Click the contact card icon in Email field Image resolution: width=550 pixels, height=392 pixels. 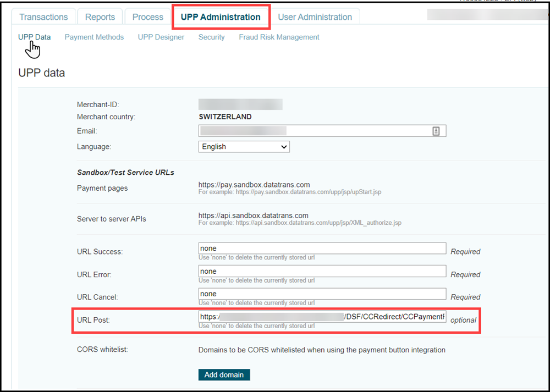pos(436,131)
